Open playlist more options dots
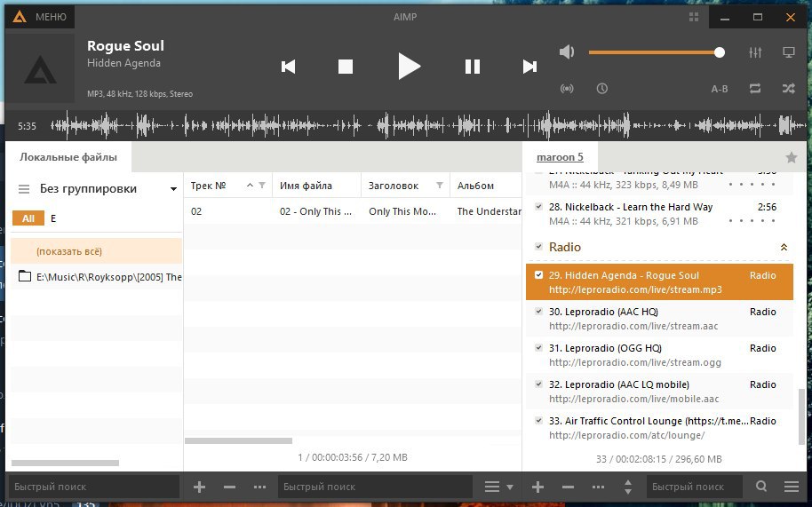The image size is (812, 507). pos(598,487)
